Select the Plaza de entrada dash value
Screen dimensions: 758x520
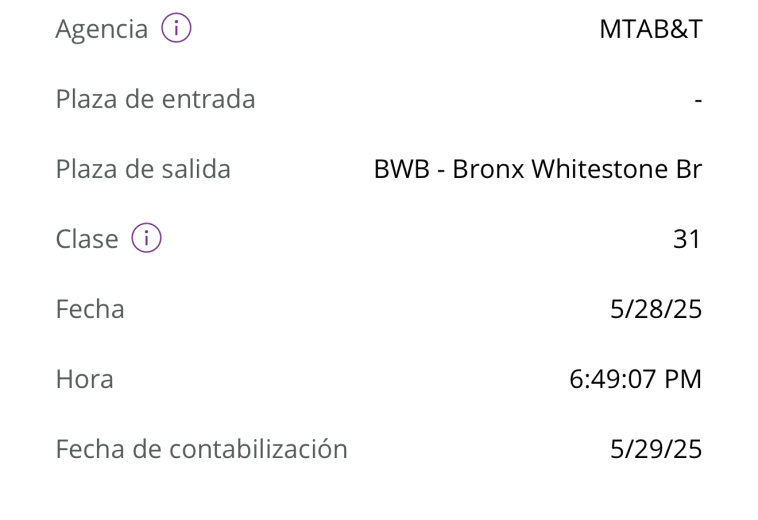[698, 101]
